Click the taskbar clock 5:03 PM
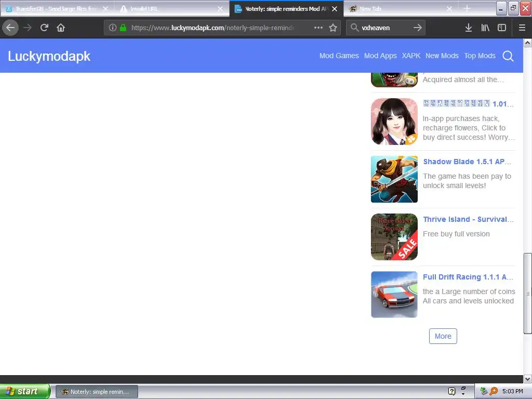532x399 pixels. 512,391
